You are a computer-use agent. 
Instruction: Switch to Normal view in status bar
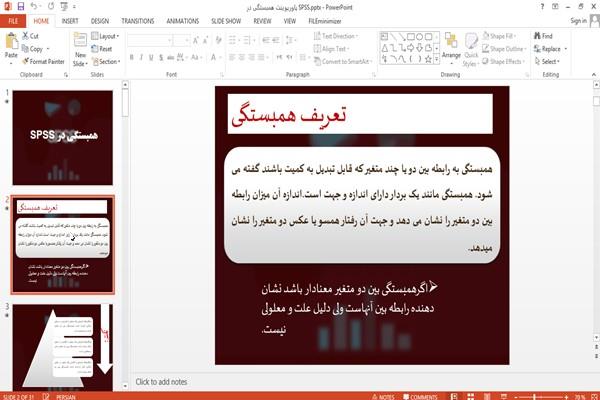(454, 397)
